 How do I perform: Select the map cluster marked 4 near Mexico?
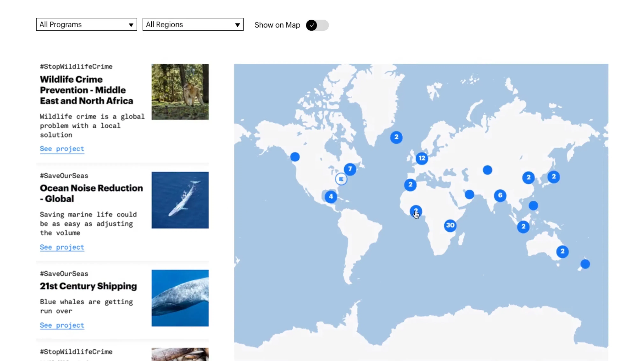tap(331, 196)
